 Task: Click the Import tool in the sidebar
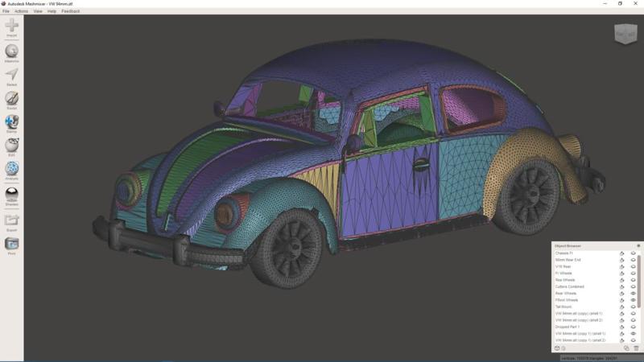[x=11, y=27]
